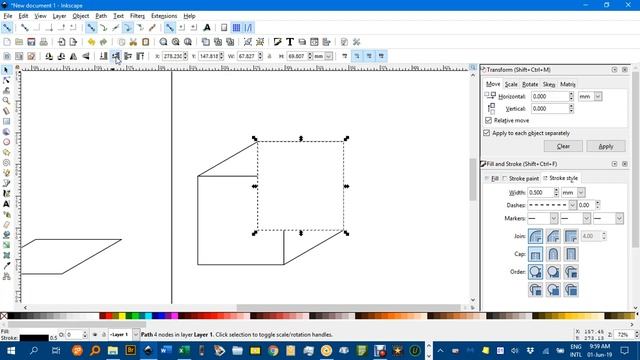Select the Node editing tool
640x360 pixels.
[x=6, y=80]
